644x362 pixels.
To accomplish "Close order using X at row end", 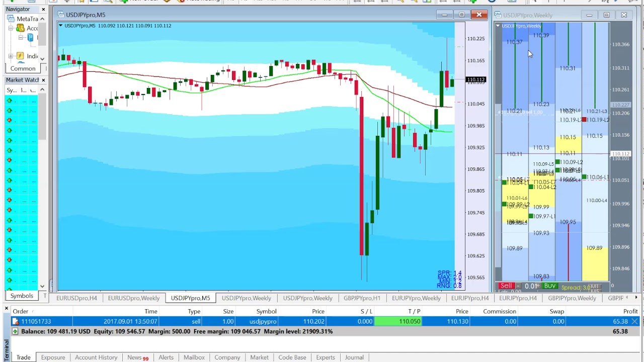I will point(635,321).
